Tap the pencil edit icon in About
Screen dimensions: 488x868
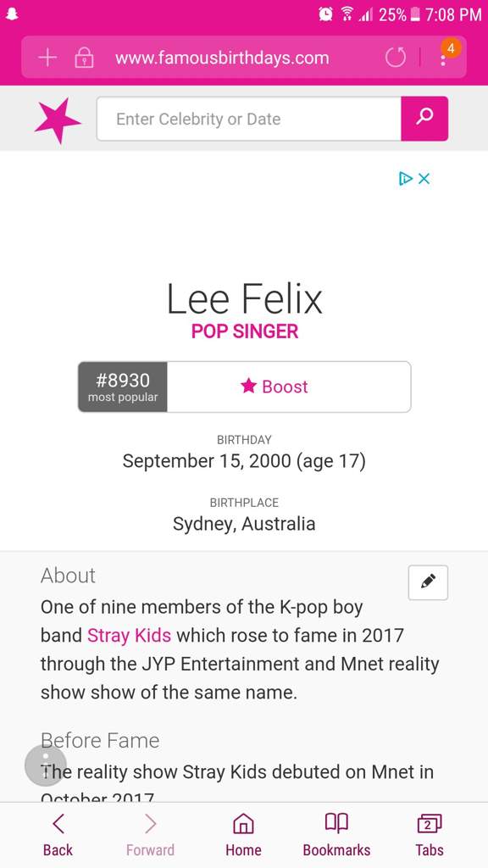tap(428, 582)
